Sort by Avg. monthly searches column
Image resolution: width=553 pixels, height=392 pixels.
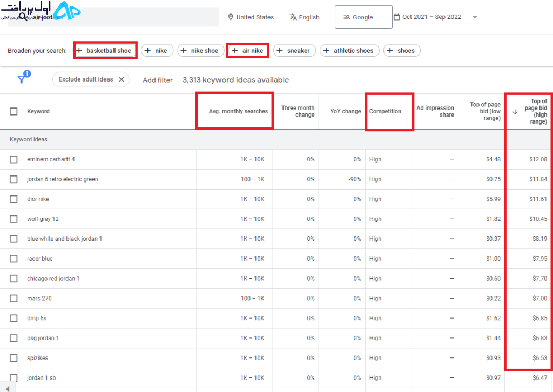[x=238, y=111]
